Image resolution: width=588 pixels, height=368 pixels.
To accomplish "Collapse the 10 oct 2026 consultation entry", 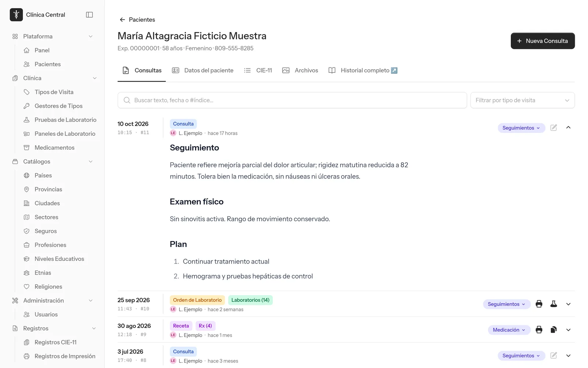I will [568, 128].
